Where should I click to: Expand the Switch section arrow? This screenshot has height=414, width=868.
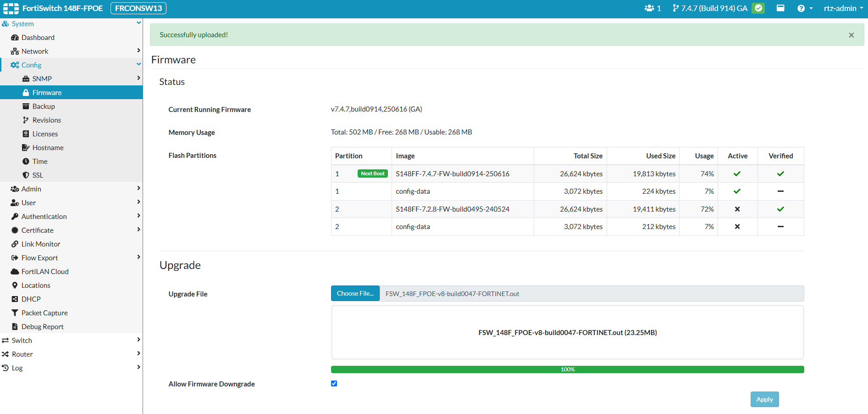point(138,340)
